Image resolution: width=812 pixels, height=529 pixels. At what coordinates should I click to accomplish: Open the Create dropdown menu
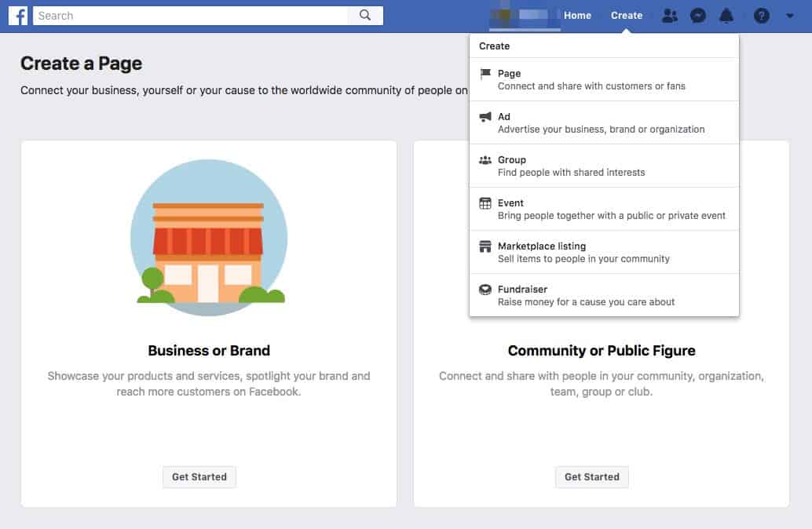[626, 15]
